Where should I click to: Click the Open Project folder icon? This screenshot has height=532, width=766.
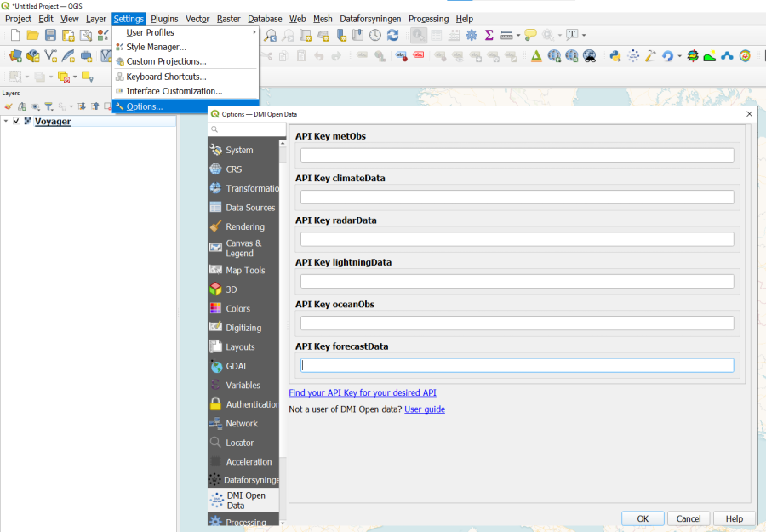(x=32, y=35)
